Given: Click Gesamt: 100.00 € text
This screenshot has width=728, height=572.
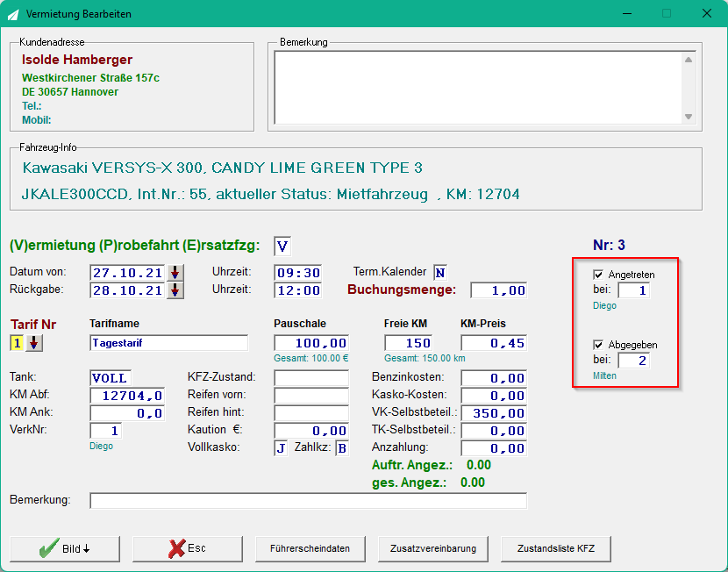Looking at the screenshot, I should 311,359.
